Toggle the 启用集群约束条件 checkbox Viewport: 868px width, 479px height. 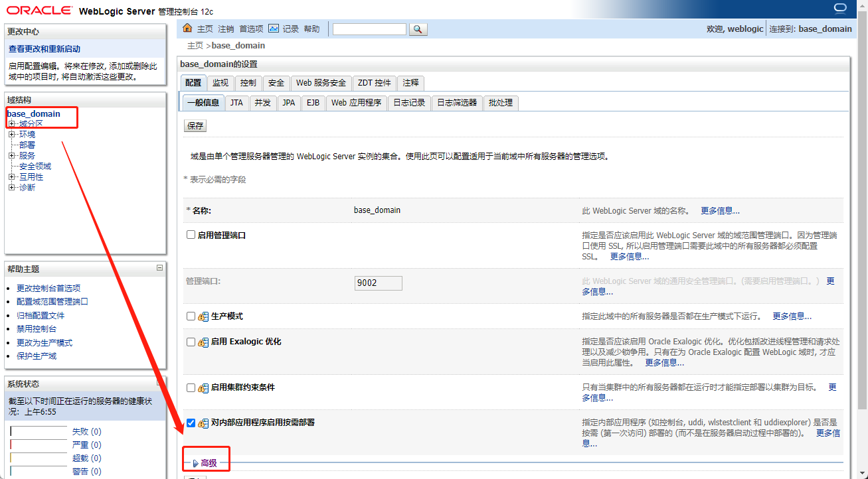pos(191,387)
